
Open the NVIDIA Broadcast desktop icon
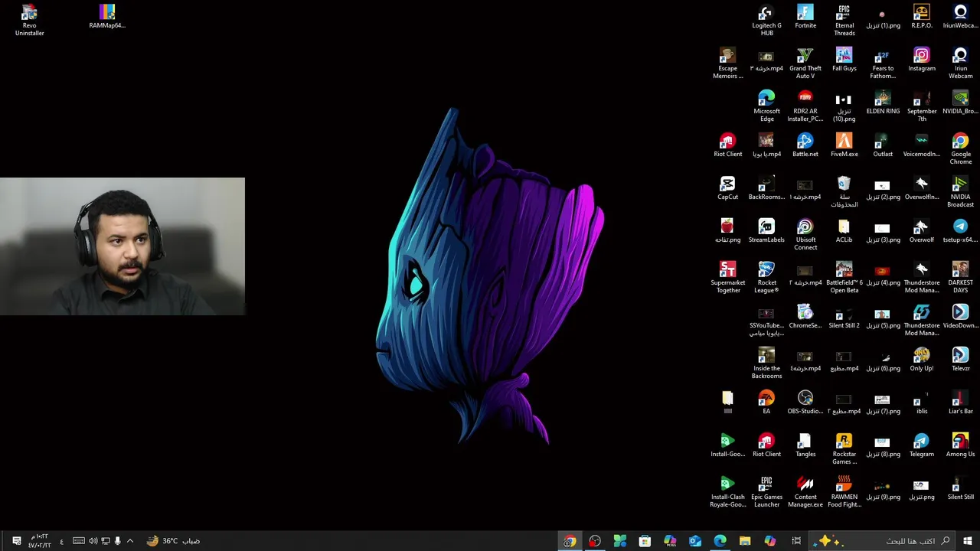pyautogui.click(x=961, y=191)
